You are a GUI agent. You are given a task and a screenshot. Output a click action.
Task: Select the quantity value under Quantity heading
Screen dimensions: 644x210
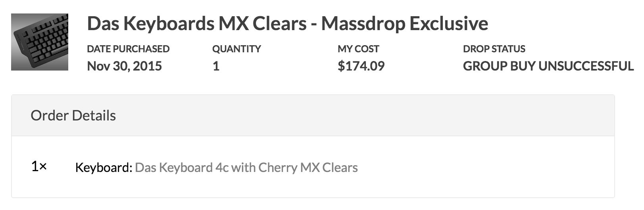216,66
